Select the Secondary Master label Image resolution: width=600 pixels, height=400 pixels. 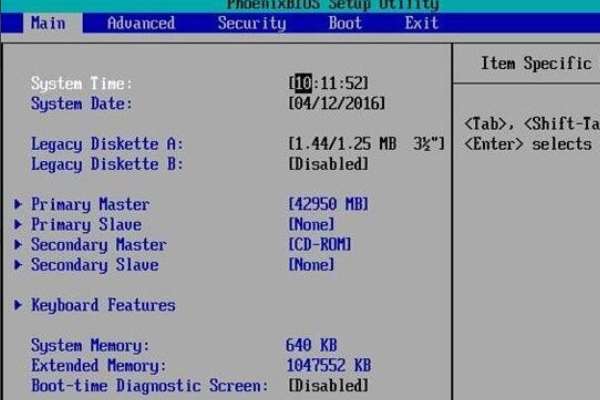point(99,245)
